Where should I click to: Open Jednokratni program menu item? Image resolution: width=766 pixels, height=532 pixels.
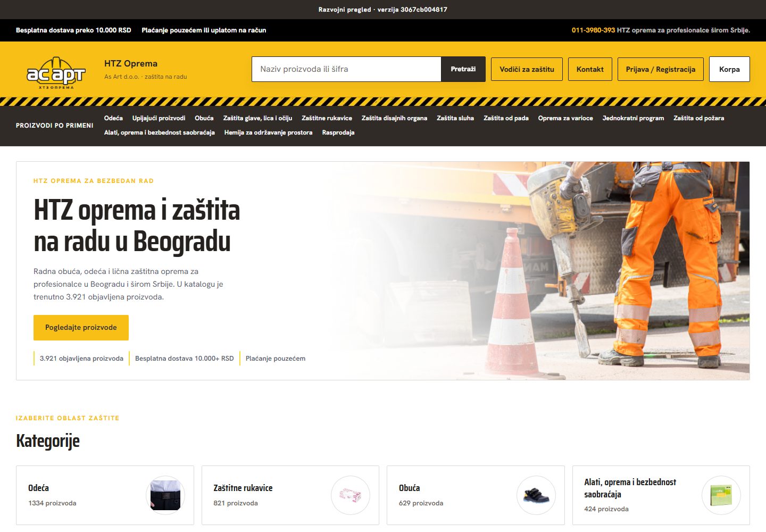click(633, 118)
